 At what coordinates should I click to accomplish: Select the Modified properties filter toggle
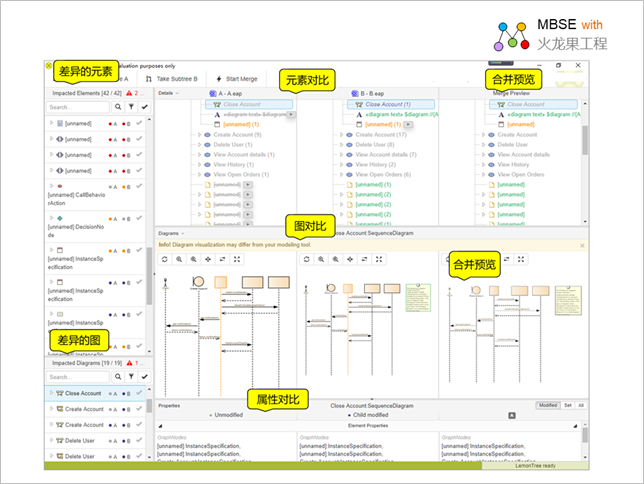pyautogui.click(x=548, y=405)
